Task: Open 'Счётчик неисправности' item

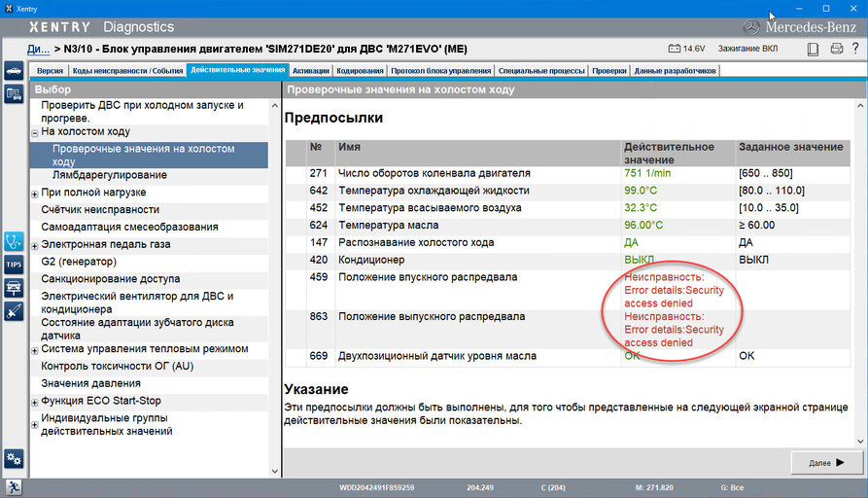Action: (100, 210)
